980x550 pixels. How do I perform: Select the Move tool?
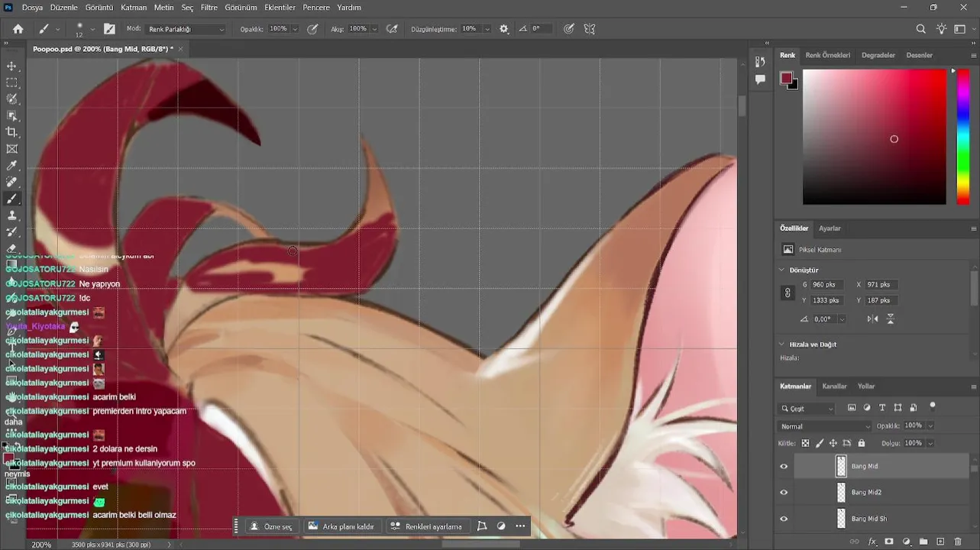pos(11,66)
